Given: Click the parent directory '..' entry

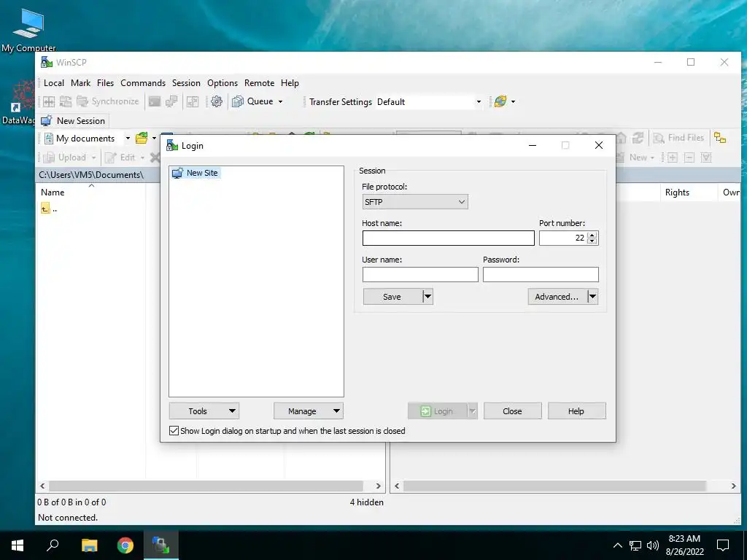Looking at the screenshot, I should [50, 209].
